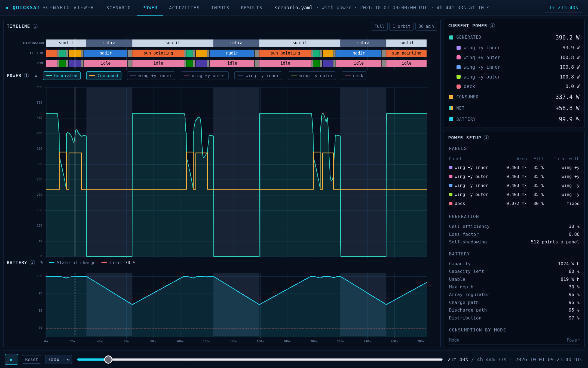Toggle the Consumed series in power chart
This screenshot has height=368, width=588.
[104, 76]
